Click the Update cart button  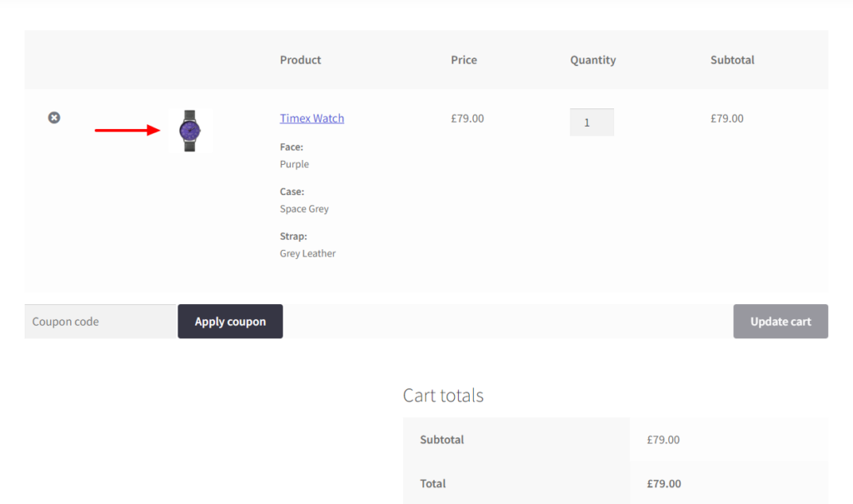781,321
